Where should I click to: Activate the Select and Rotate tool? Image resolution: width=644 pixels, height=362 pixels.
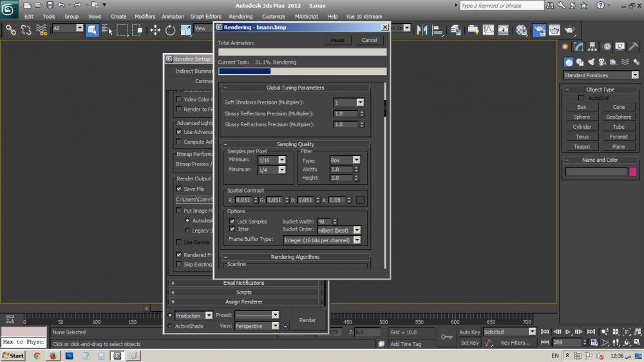(171, 30)
